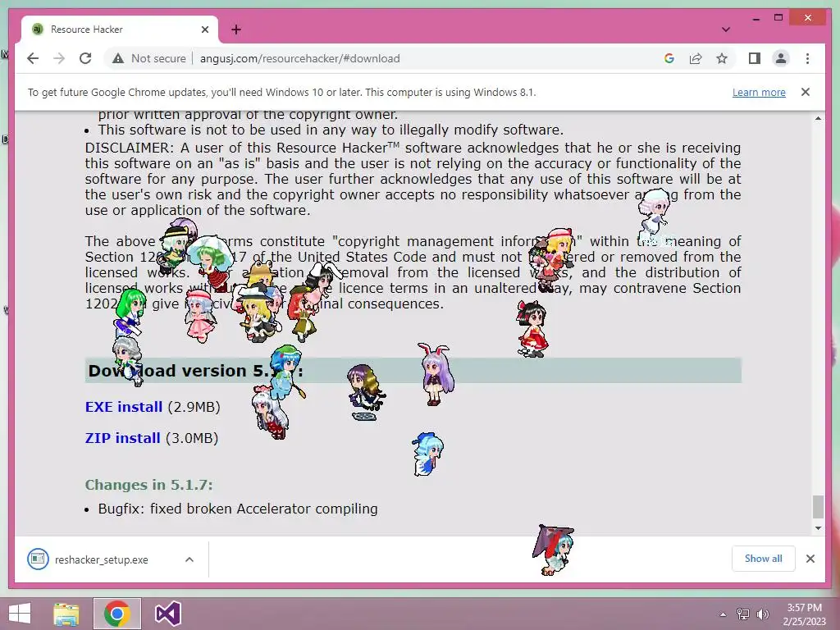Close the downloads bar

point(810,559)
